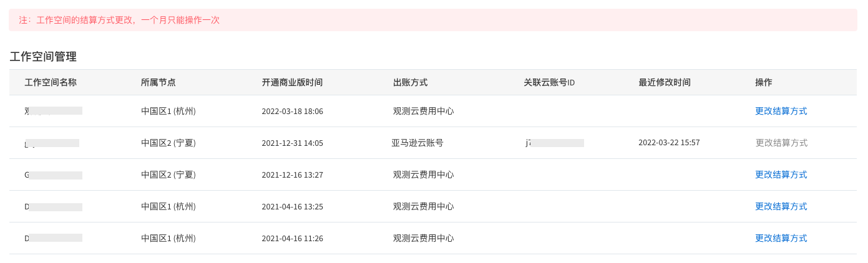Click 观测云费用中心 in the 2021-04-16 11:26 row
868x263 pixels.
point(423,238)
